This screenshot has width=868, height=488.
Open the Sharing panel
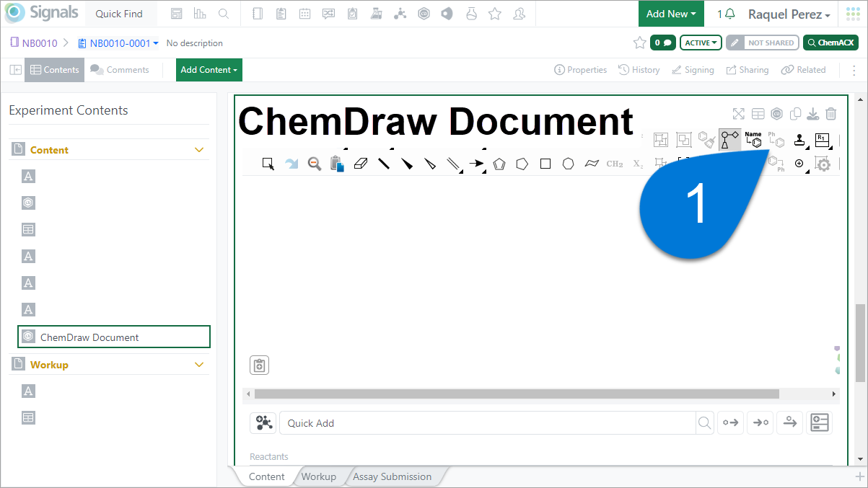pyautogui.click(x=748, y=70)
